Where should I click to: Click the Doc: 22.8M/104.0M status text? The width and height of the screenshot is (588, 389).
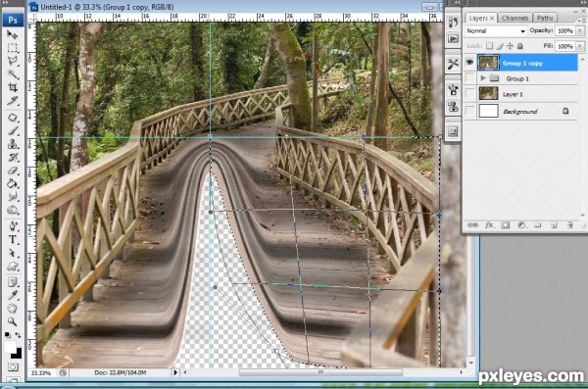coord(120,372)
